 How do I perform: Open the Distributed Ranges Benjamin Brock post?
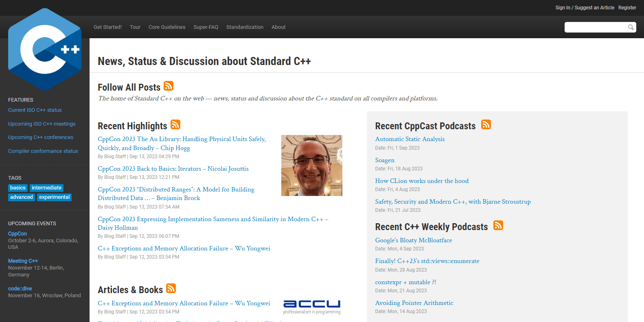[x=176, y=194]
